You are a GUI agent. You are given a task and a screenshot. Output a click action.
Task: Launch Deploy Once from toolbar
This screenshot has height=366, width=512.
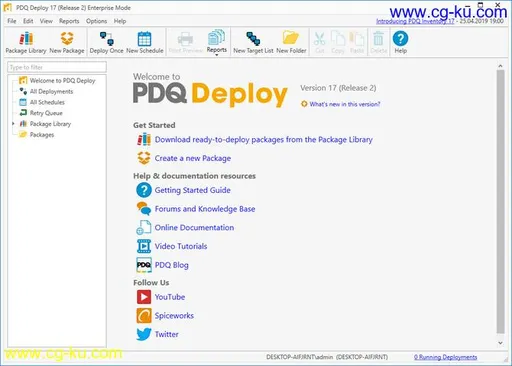(x=106, y=42)
